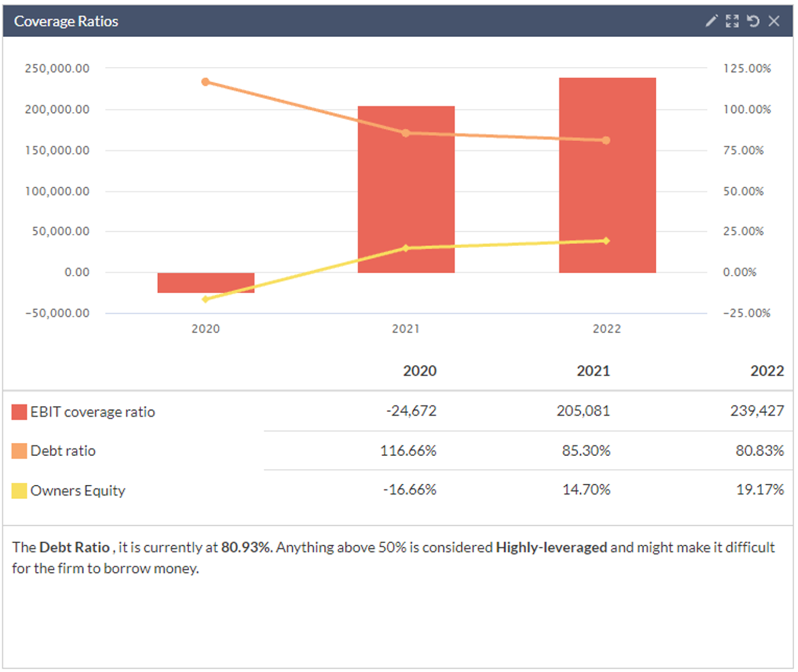
Task: Click the 116.66% Debt ratio value
Action: coord(408,451)
